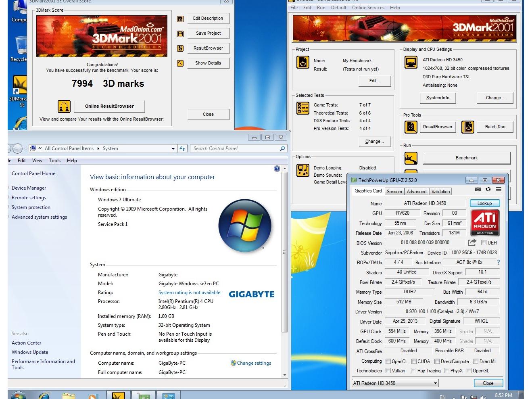Click the Control Panel taskbar button
Image resolution: width=532 pixels, height=399 pixels.
click(168, 395)
